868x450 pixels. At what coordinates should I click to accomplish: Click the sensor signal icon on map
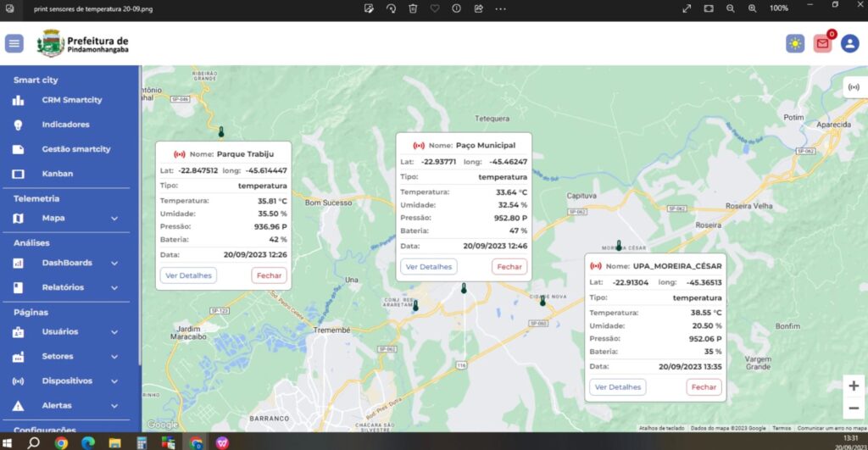(x=853, y=86)
